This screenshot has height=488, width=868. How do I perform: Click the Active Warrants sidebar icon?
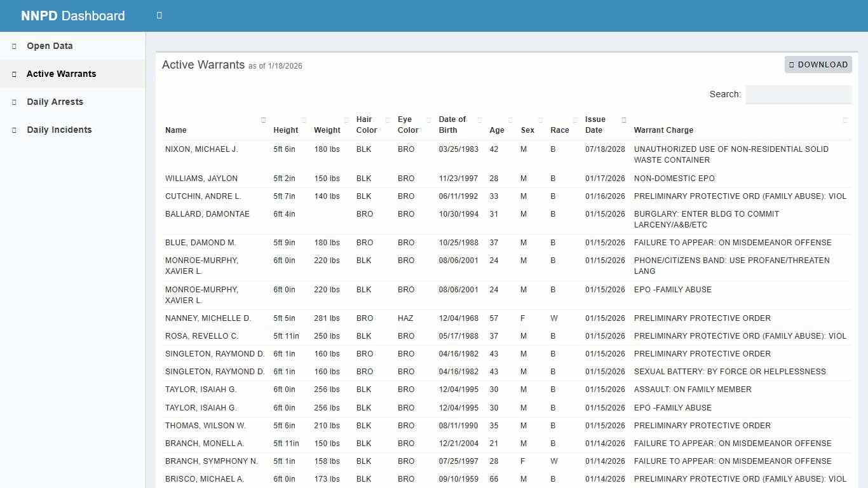pos(14,74)
